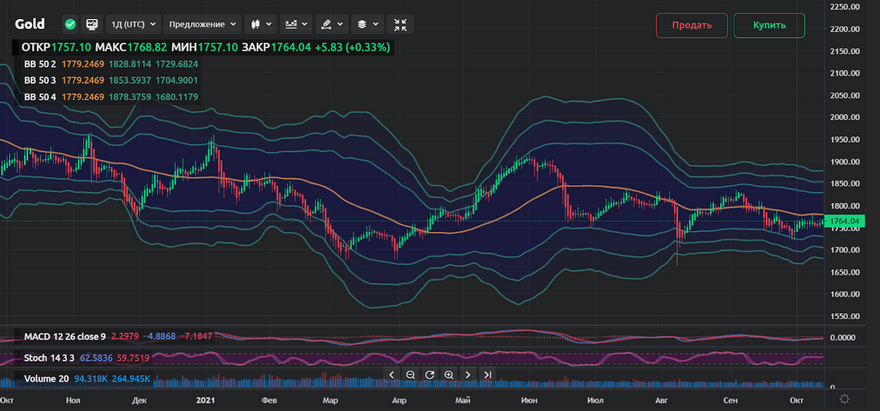Open the chart monitor icon next to Gold
Viewport: 880px width, 411px height.
click(92, 23)
